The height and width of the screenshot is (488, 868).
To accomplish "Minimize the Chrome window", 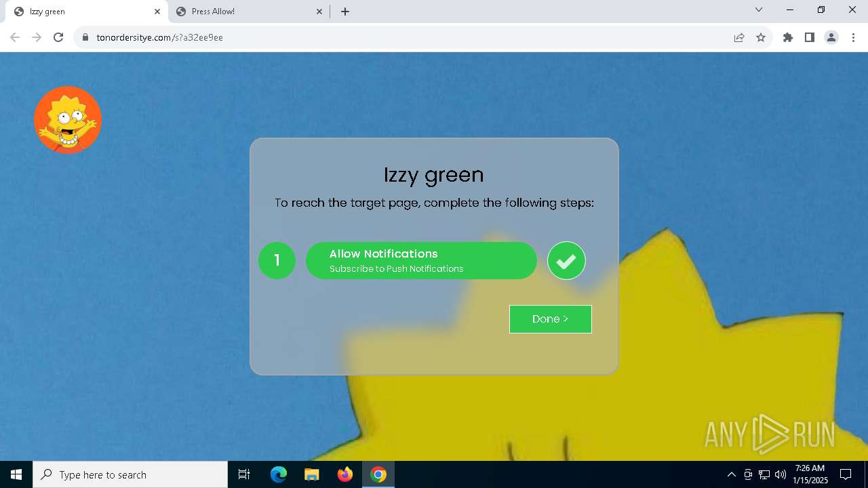I will pos(790,9).
